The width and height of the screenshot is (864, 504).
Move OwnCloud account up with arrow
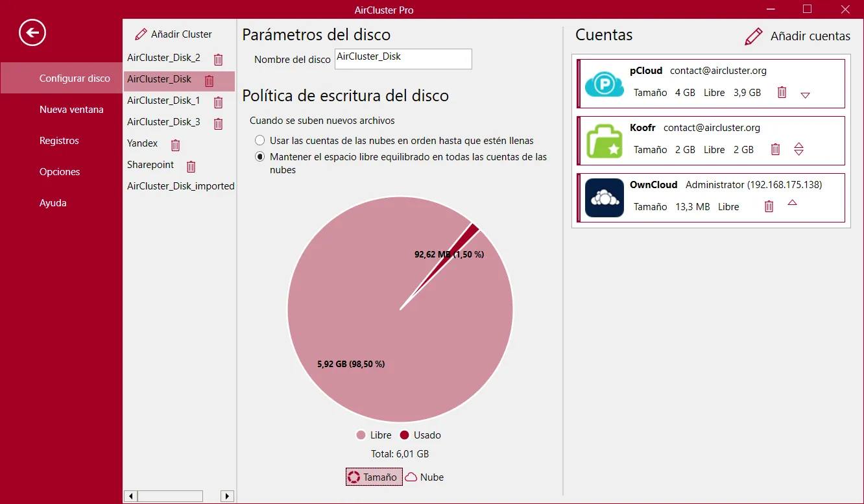pos(792,202)
